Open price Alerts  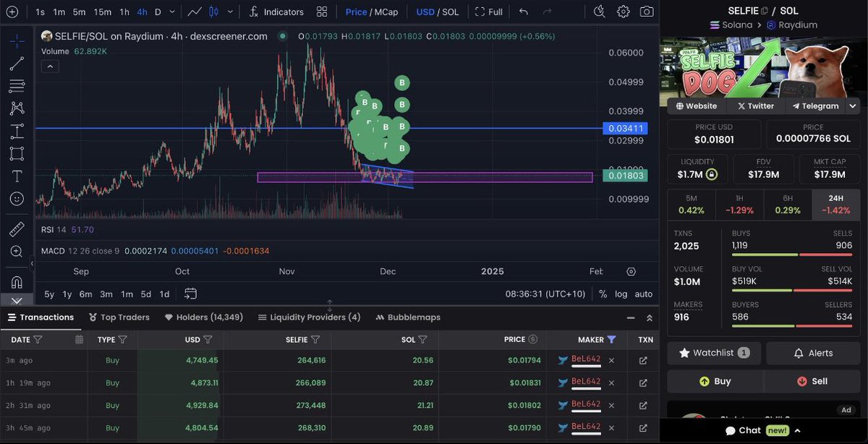[x=813, y=353]
